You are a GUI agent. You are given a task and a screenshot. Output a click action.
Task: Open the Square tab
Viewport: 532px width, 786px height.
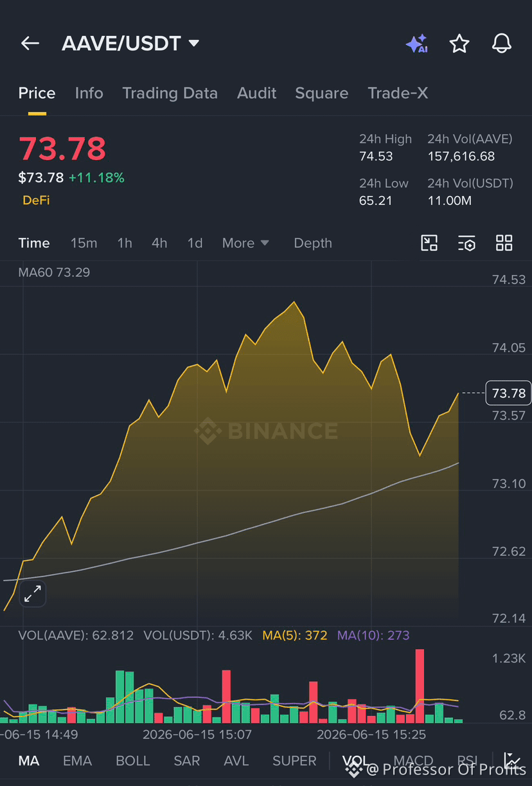[x=321, y=93]
